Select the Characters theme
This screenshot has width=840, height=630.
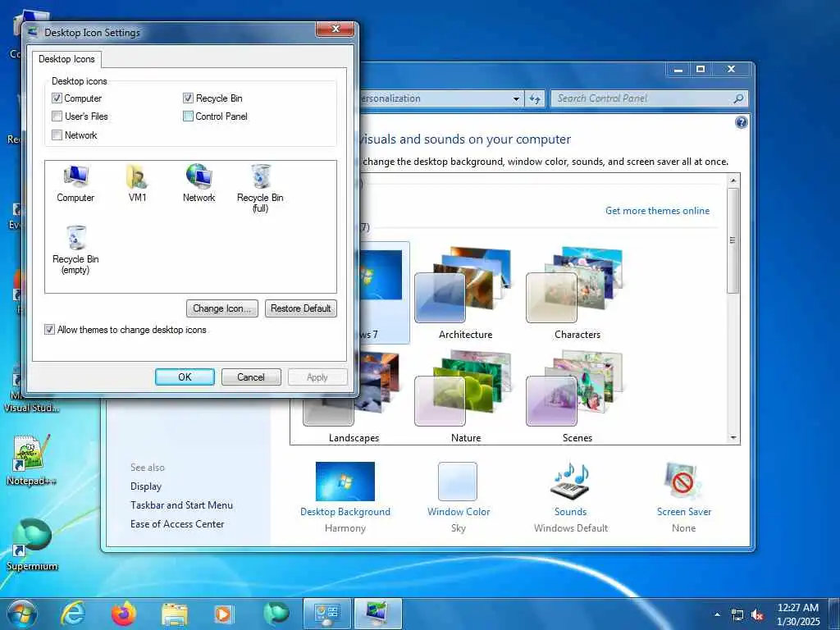pos(577,293)
